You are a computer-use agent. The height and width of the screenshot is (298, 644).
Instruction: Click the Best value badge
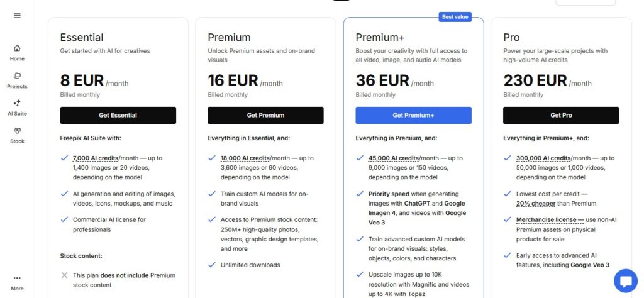click(455, 17)
